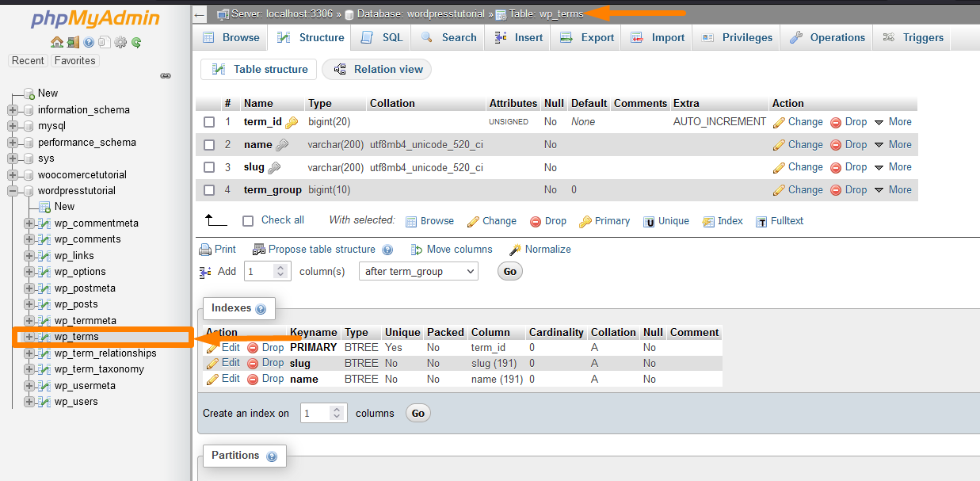This screenshot has width=980, height=481.
Task: Open help icon next to Indexes heading
Action: [x=261, y=309]
